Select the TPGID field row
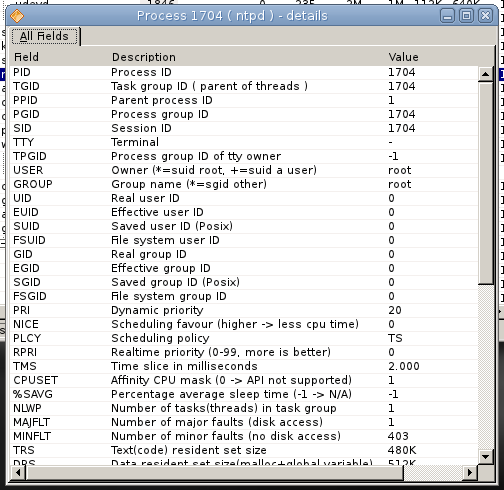Image resolution: width=504 pixels, height=490 pixels. 244,156
